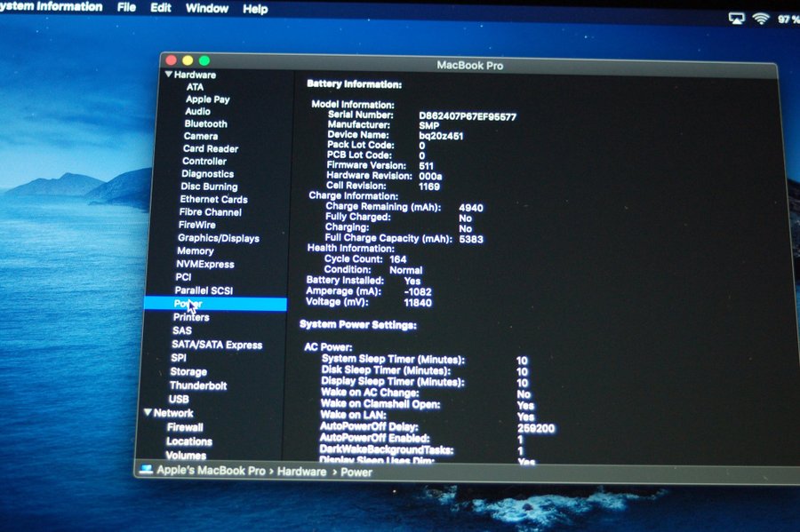Click the Condition value Normal
The width and height of the screenshot is (800, 532).
click(406, 270)
